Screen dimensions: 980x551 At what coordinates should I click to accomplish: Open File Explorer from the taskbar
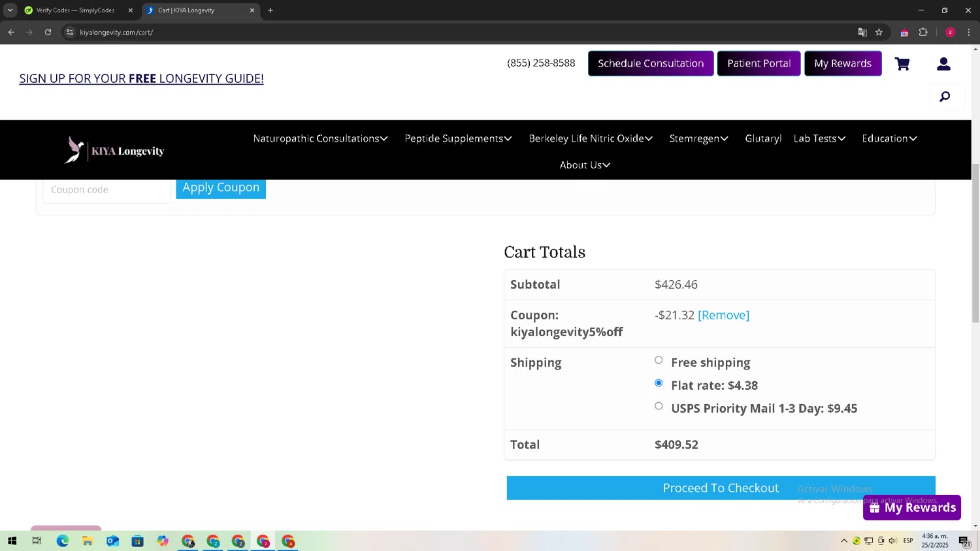tap(87, 541)
